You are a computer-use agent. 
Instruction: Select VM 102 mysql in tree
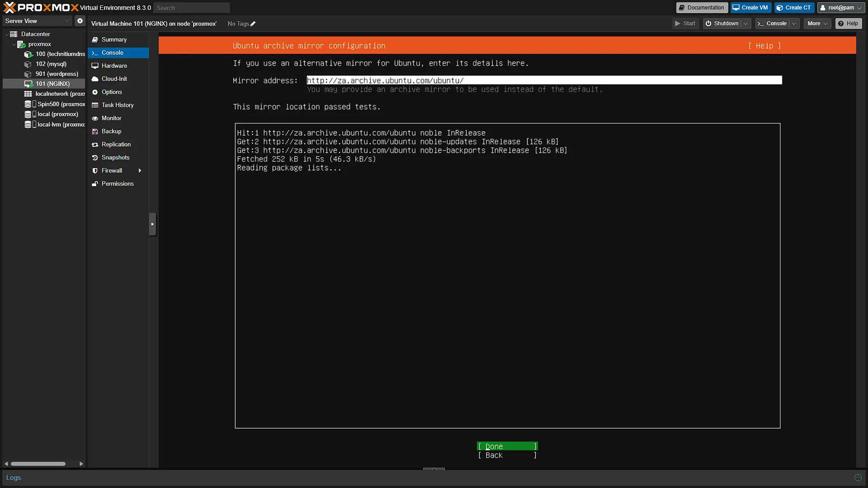[x=51, y=64]
